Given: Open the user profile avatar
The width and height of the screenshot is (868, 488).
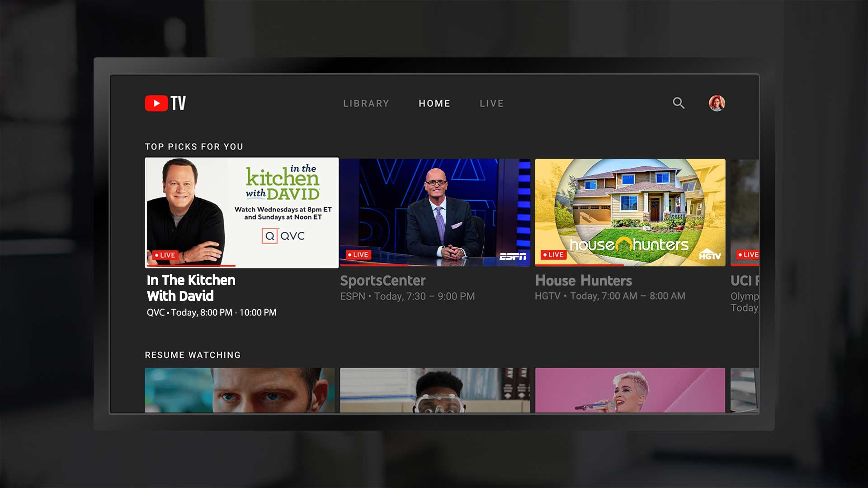Looking at the screenshot, I should [717, 103].
